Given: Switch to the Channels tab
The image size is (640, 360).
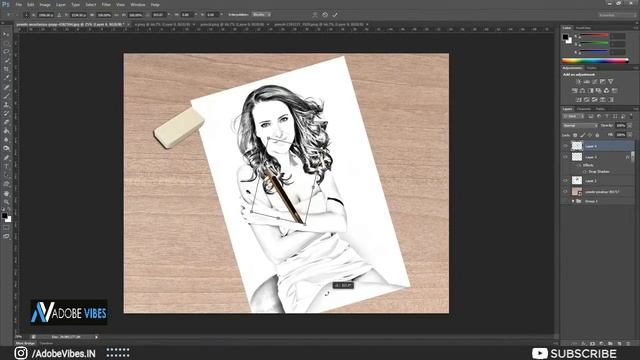Looking at the screenshot, I should pos(584,109).
